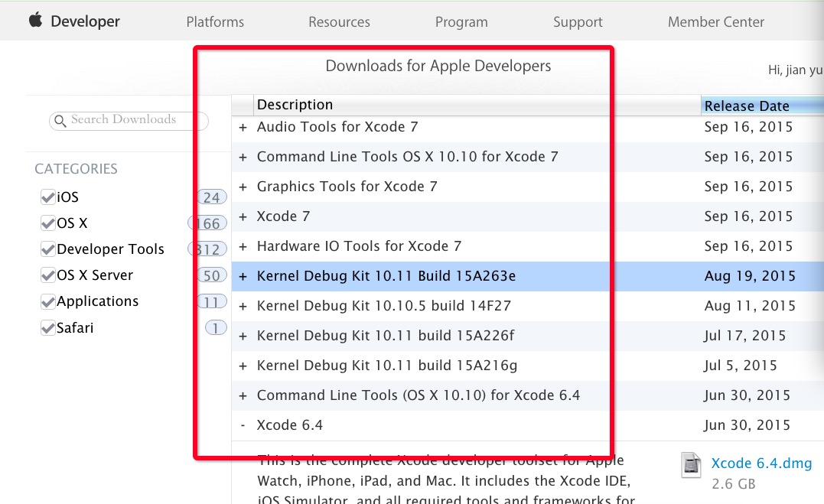Go to Member Center
Screen dimensions: 824x504
click(716, 22)
